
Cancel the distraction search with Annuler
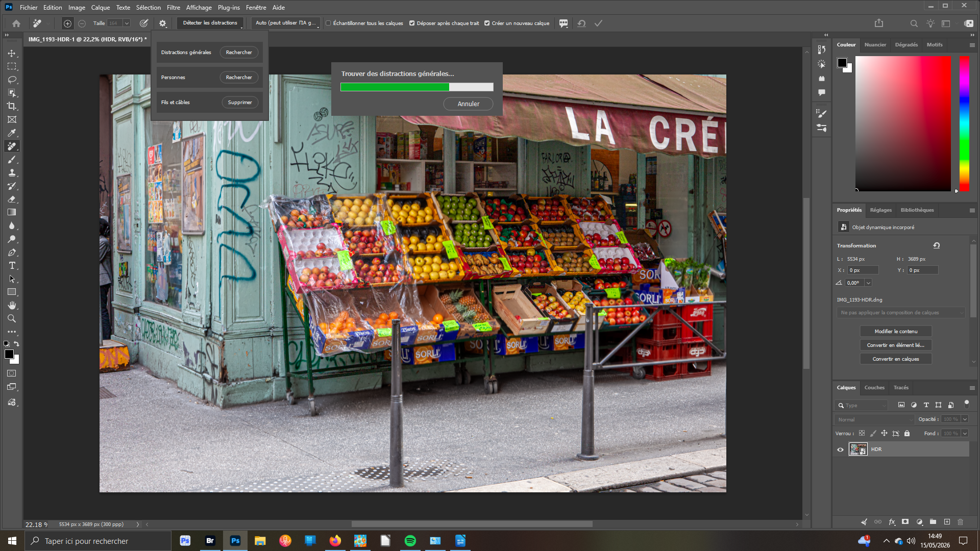click(x=468, y=104)
